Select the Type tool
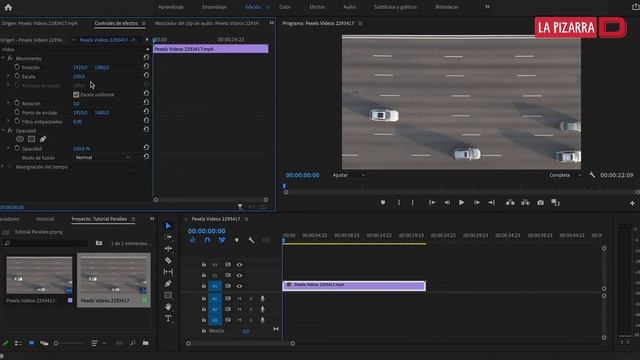This screenshot has height=360, width=640. (x=168, y=318)
